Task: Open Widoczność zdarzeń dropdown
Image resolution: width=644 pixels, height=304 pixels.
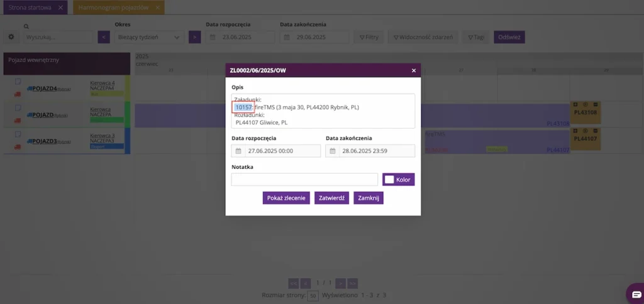Action: pos(423,37)
